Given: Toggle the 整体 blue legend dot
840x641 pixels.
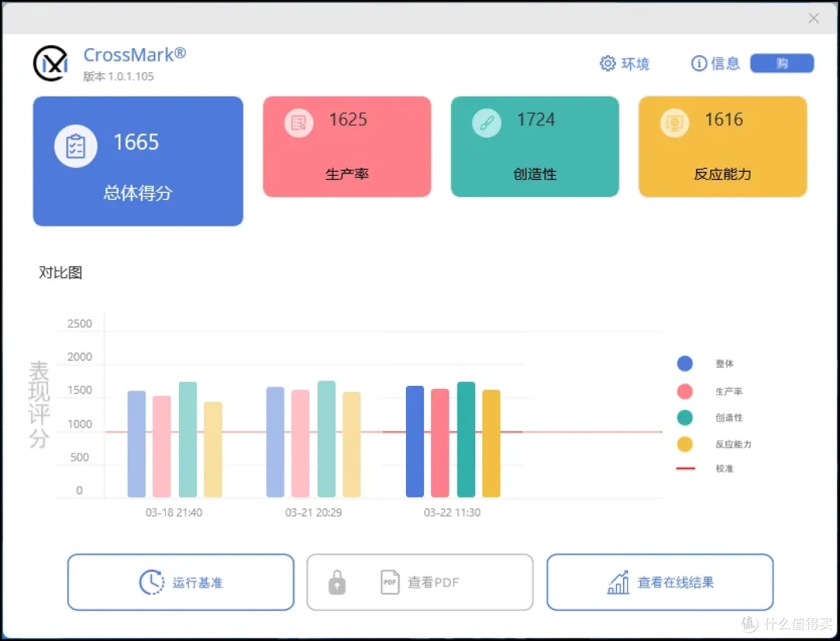Looking at the screenshot, I should point(684,363).
